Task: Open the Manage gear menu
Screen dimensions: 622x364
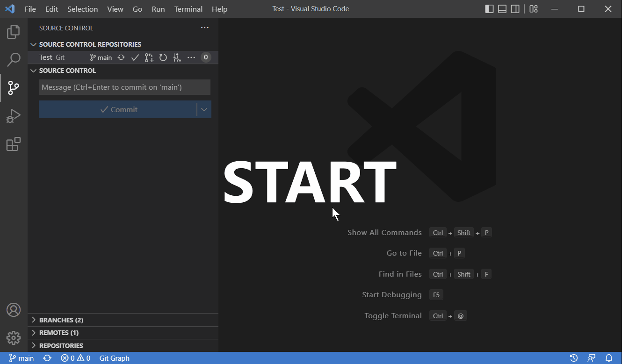Action: coord(14,337)
